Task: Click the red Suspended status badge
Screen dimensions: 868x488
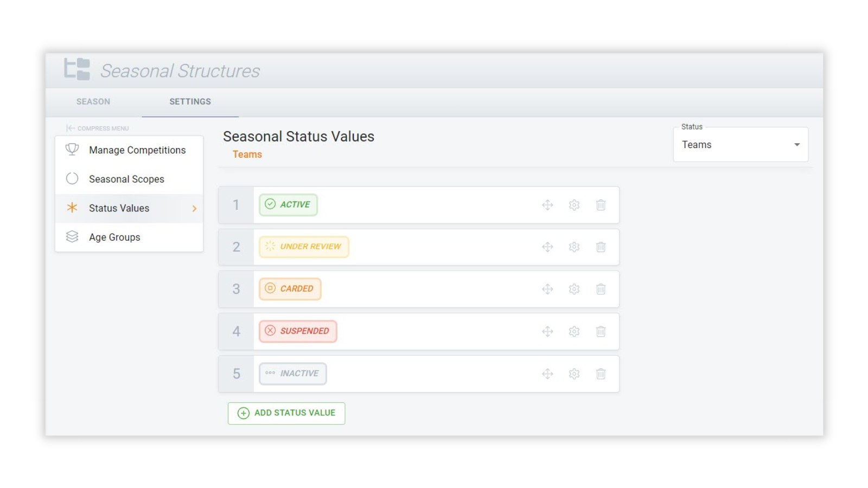Action: [x=298, y=331]
